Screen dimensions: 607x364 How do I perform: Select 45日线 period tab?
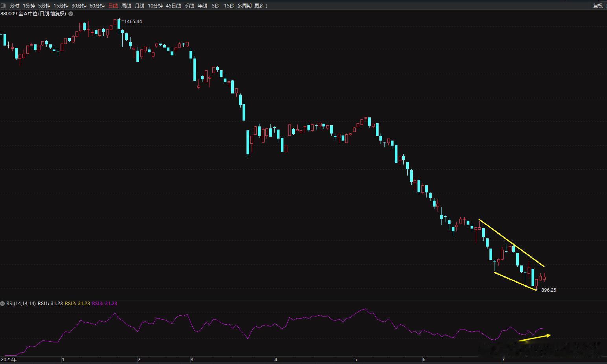[173, 5]
